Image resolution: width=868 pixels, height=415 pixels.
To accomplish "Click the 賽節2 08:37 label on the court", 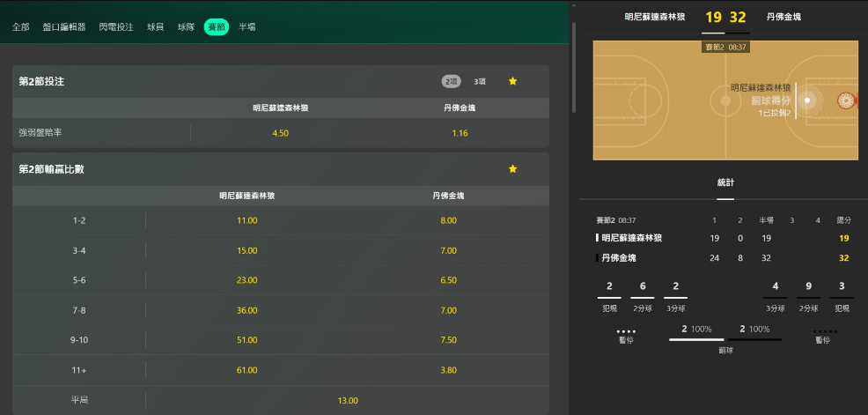I will [x=725, y=48].
